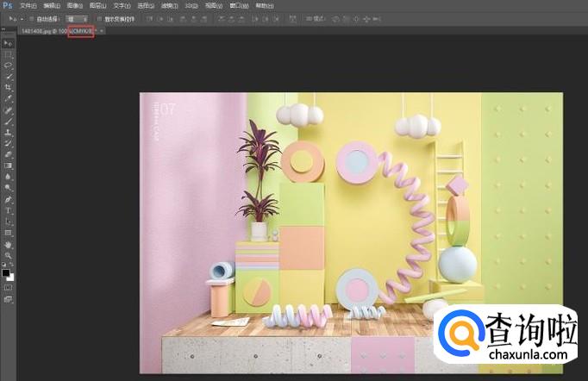Select the Eyedropper tool
Image resolution: width=588 pixels, height=381 pixels.
click(x=8, y=99)
